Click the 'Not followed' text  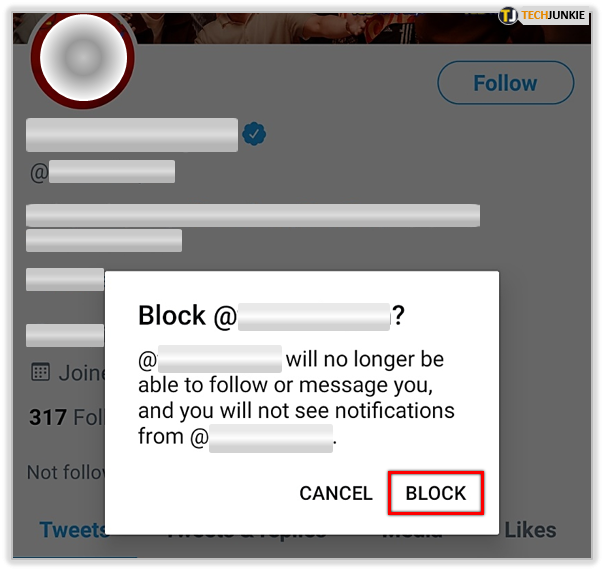point(66,472)
